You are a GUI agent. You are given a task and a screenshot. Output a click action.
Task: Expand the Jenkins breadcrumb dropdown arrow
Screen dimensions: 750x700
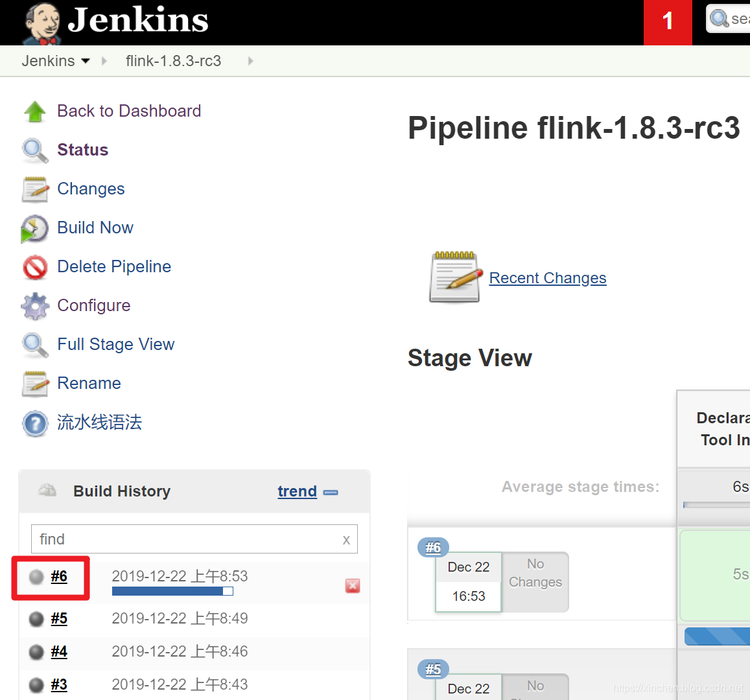pyautogui.click(x=86, y=61)
